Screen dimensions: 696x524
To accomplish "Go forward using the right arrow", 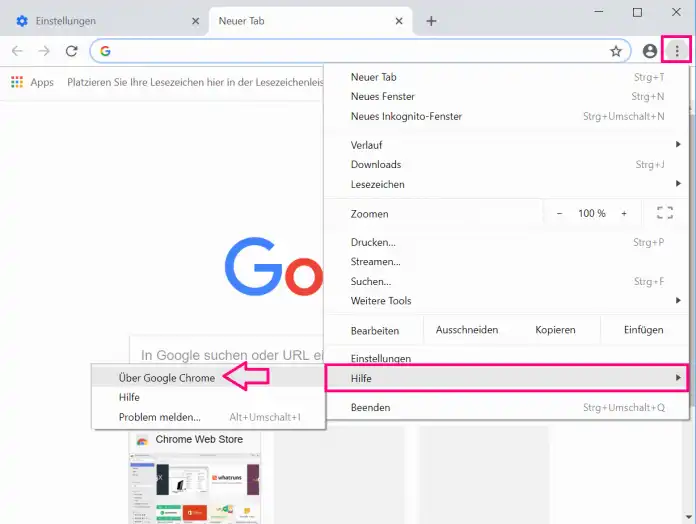I will (x=44, y=51).
